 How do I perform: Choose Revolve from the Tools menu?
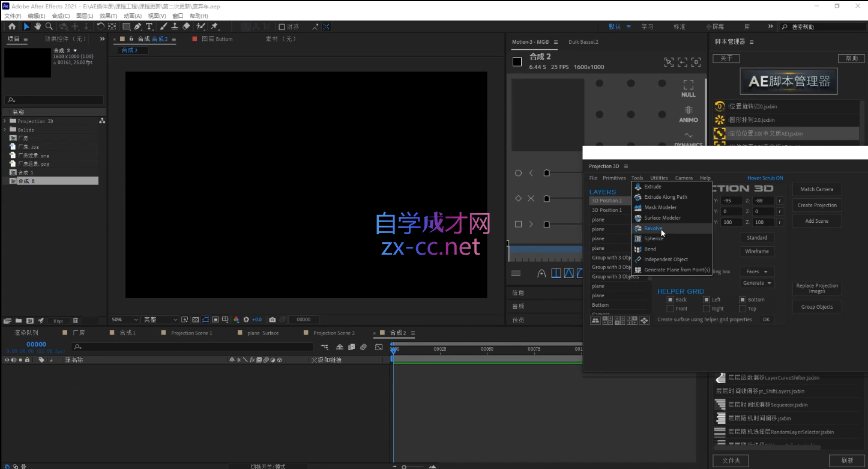[x=672, y=228]
